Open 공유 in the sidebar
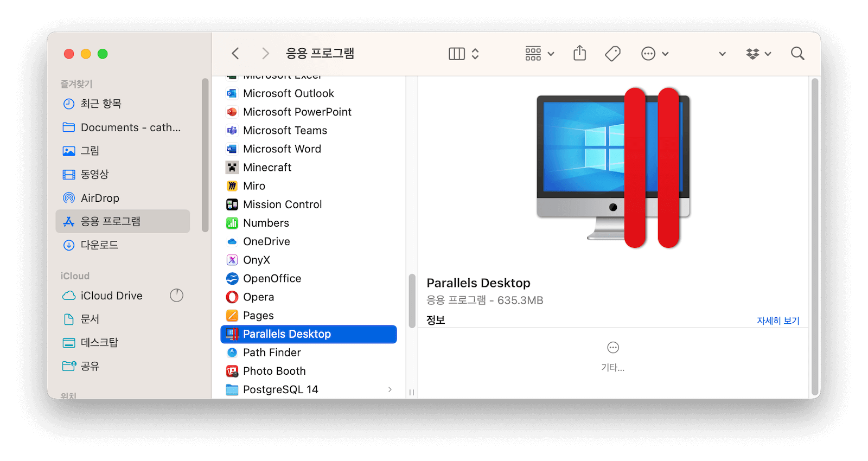Image resolution: width=868 pixels, height=461 pixels. (123, 366)
